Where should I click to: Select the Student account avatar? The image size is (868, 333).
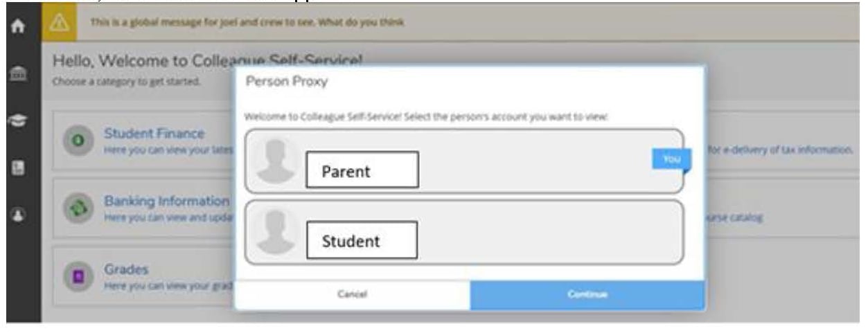(x=274, y=231)
